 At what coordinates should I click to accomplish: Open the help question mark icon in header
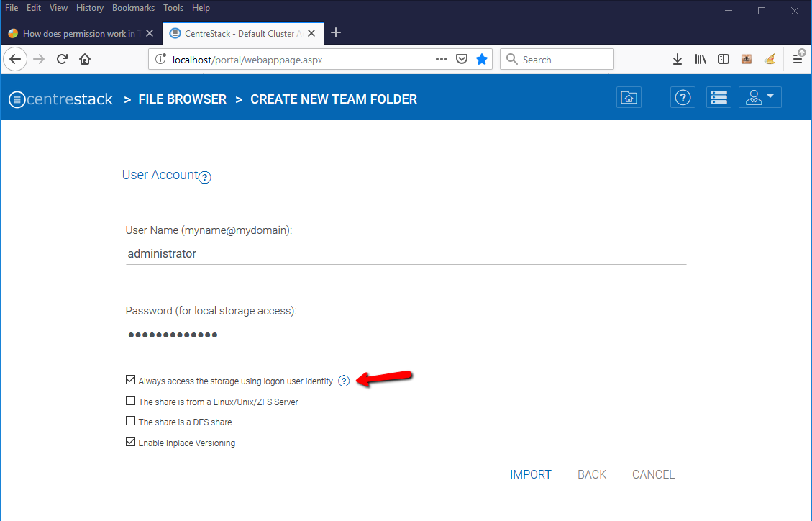682,98
